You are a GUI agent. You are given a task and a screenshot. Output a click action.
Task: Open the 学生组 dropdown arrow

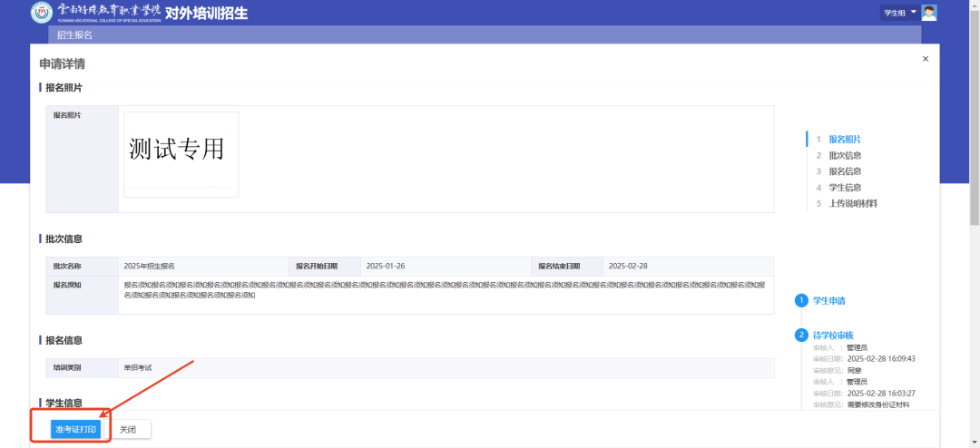tap(914, 13)
